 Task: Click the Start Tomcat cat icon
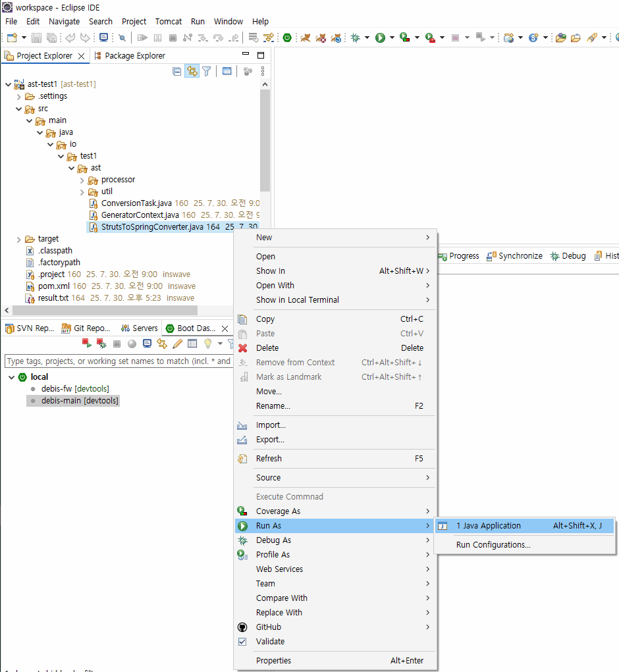click(x=305, y=38)
